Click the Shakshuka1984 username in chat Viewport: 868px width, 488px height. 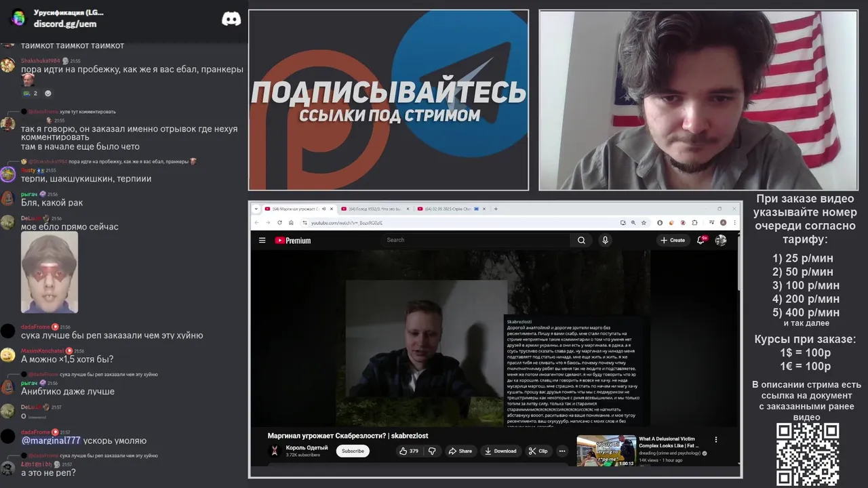(x=41, y=61)
